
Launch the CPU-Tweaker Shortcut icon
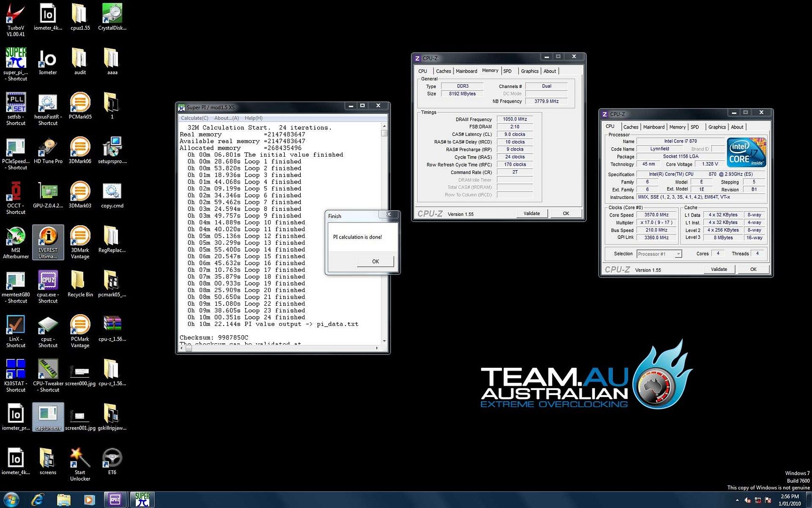click(48, 375)
